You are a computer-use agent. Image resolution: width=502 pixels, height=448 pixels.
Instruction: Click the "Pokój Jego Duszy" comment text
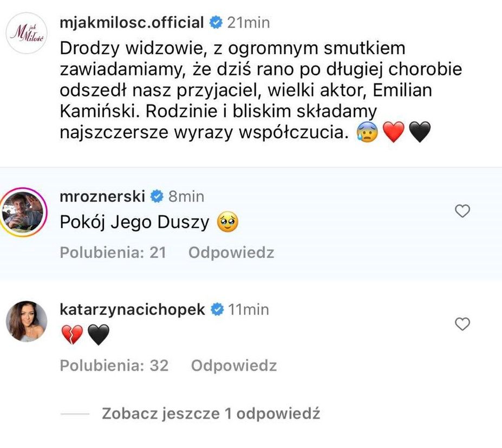pyautogui.click(x=134, y=223)
